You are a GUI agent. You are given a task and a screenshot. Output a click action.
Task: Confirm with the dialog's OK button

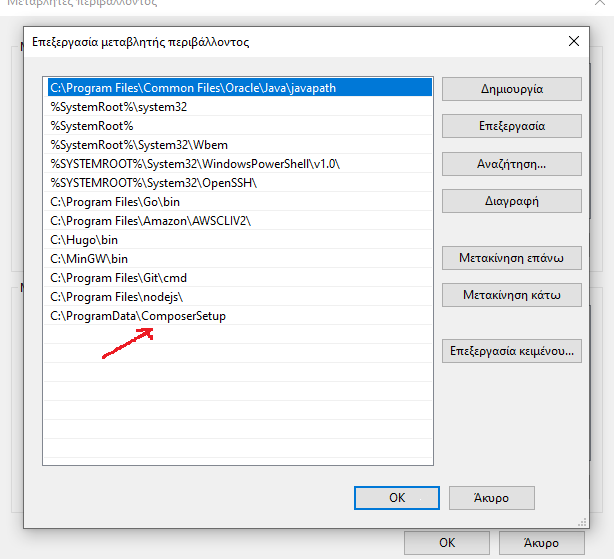pos(396,497)
